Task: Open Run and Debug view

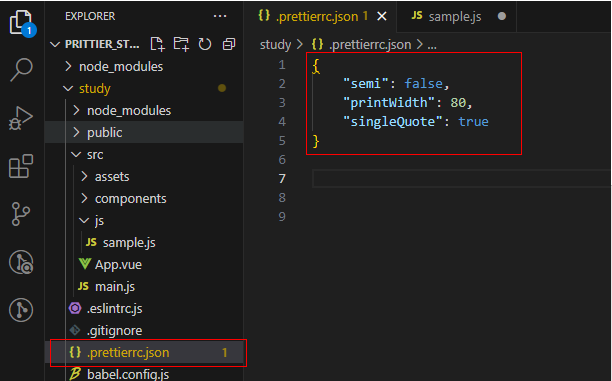Action: click(21, 118)
